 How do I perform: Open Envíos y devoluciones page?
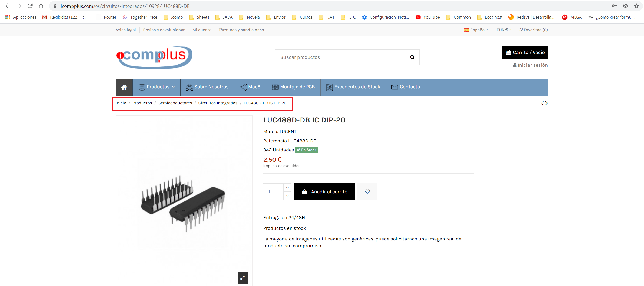tap(164, 30)
